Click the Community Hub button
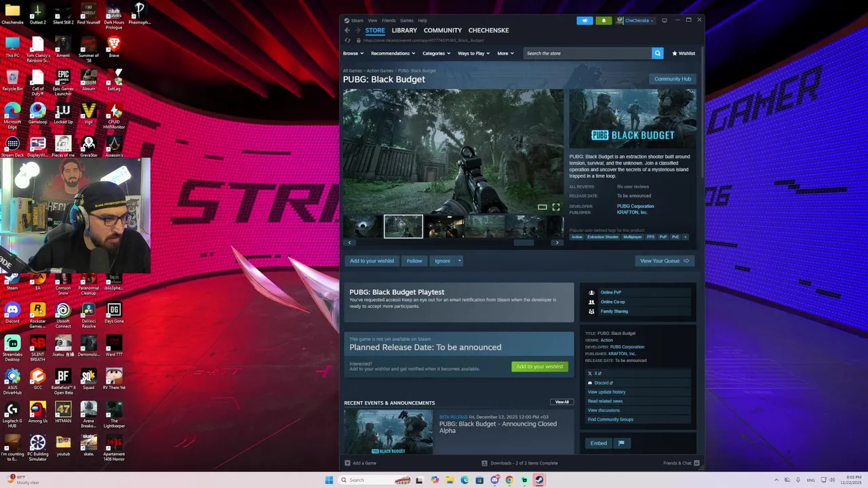This screenshot has width=868, height=488. point(673,79)
